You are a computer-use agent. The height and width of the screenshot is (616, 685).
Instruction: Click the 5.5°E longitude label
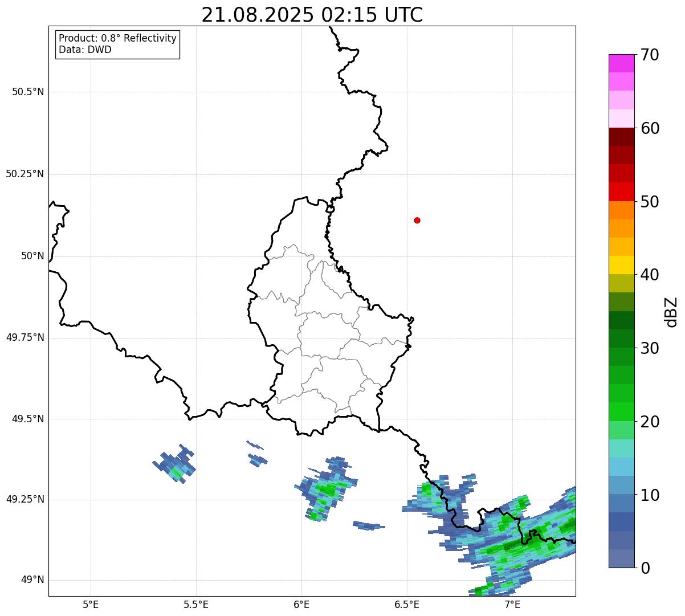coord(197,604)
